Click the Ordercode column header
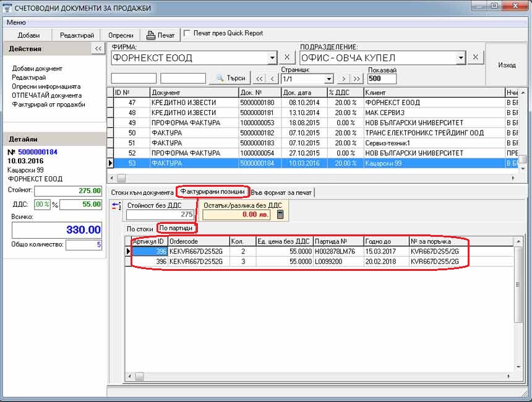This screenshot has height=402, width=532. 199,242
